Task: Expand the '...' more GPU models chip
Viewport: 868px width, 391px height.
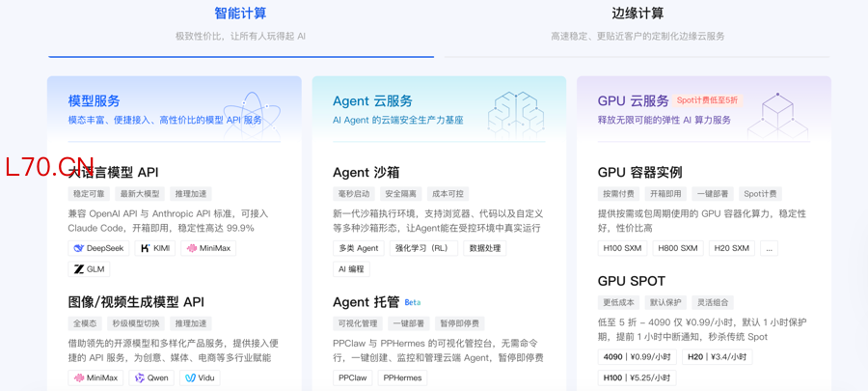Action: click(x=768, y=248)
